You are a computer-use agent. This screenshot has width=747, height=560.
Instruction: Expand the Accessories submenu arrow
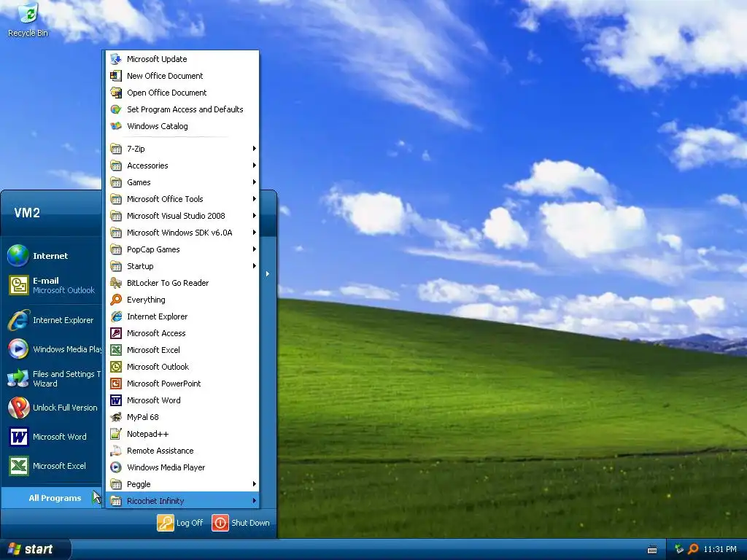click(x=255, y=166)
